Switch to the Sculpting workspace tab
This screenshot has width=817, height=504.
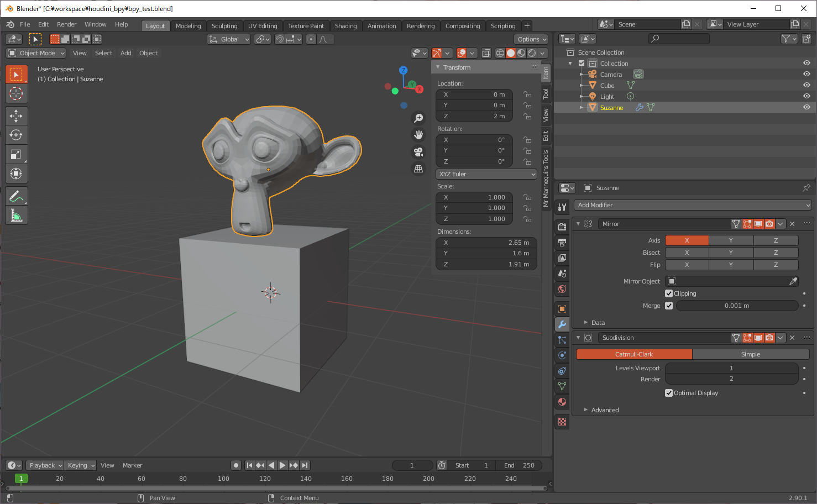[224, 26]
